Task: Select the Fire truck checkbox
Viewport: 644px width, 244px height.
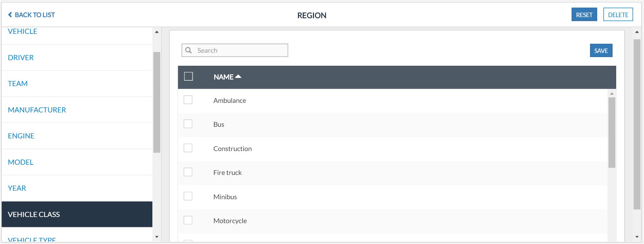Action: point(188,172)
